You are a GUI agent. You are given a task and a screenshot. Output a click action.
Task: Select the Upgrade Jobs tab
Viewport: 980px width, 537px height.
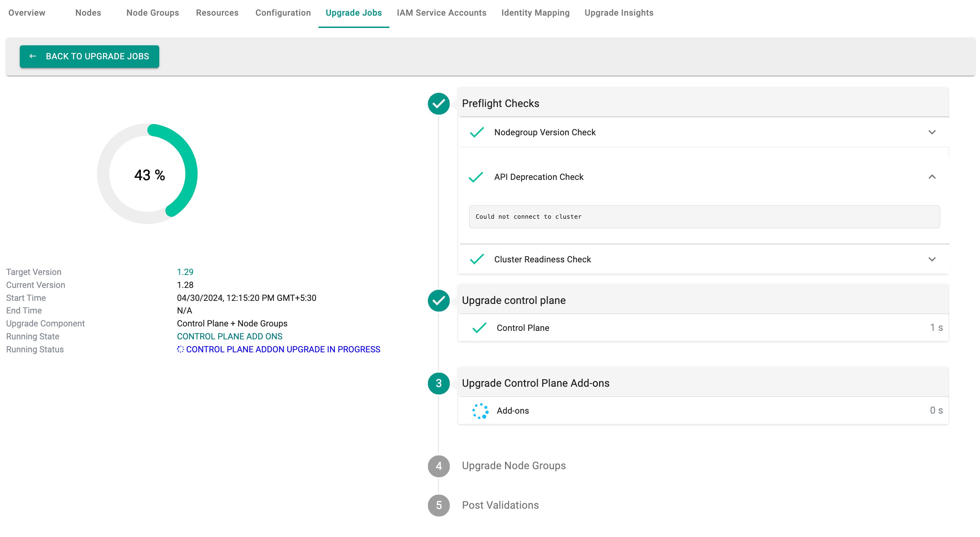coord(354,13)
